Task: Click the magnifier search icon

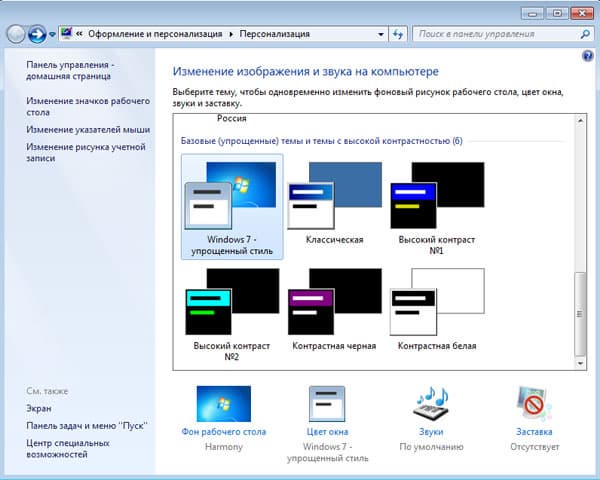Action: (585, 34)
